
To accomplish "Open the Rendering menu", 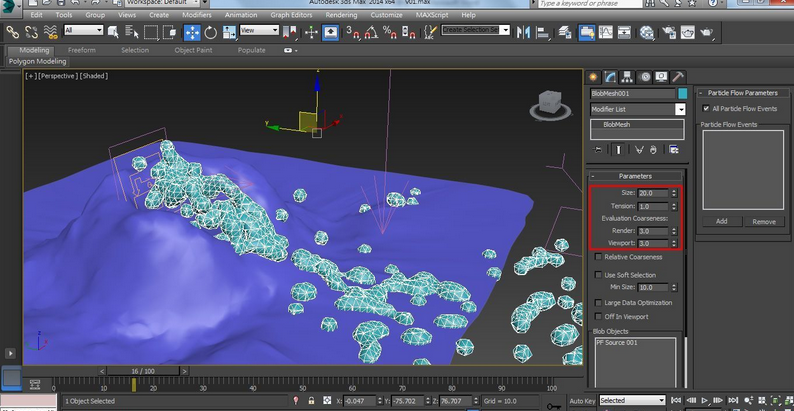I will (341, 15).
